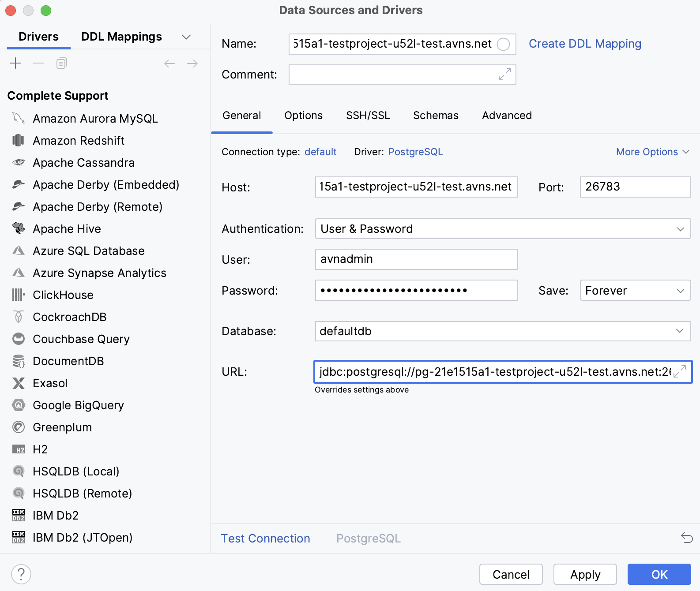The width and height of the screenshot is (700, 591).
Task: Click Create DDL Mapping link
Action: [x=585, y=44]
